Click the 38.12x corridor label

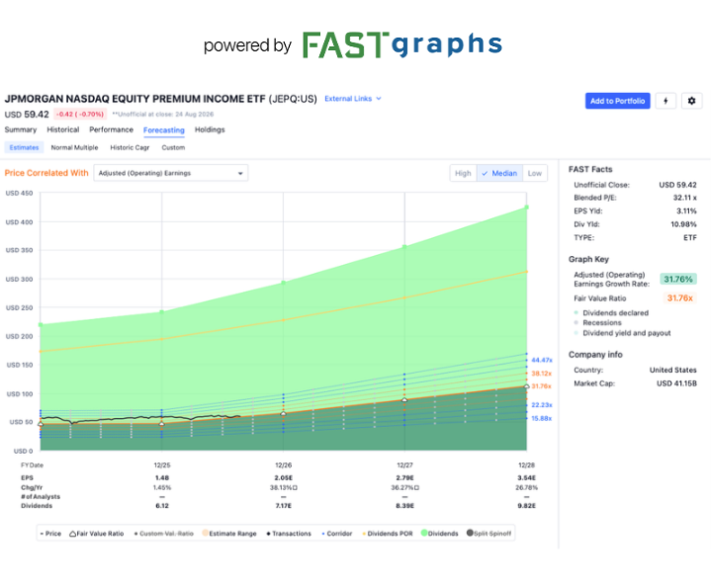tap(542, 374)
